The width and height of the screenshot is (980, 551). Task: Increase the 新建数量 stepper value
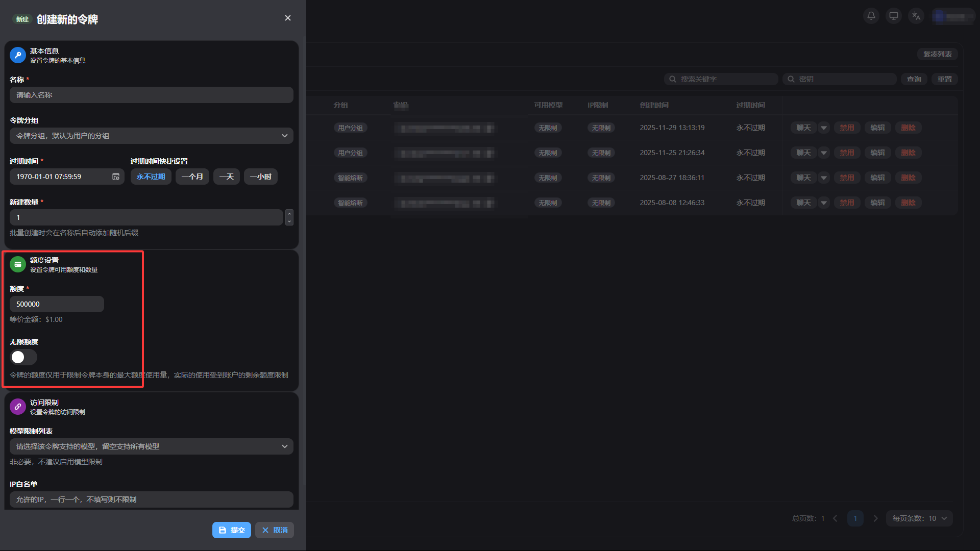[289, 213]
